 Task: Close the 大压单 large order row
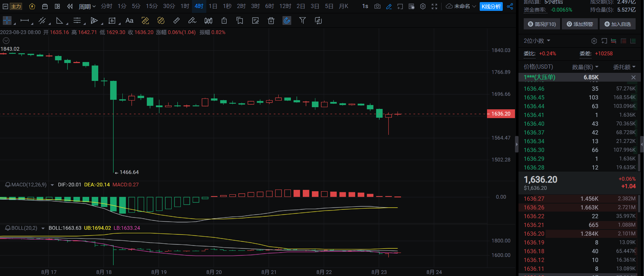(633, 77)
